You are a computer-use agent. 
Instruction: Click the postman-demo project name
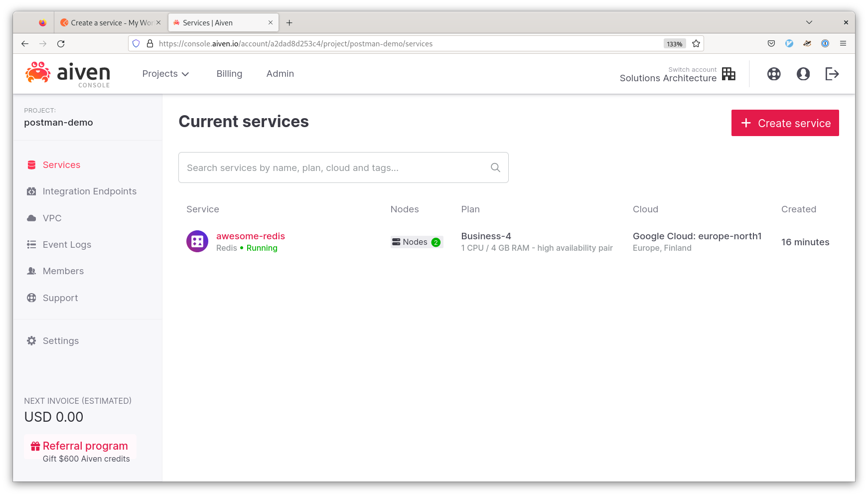(58, 123)
